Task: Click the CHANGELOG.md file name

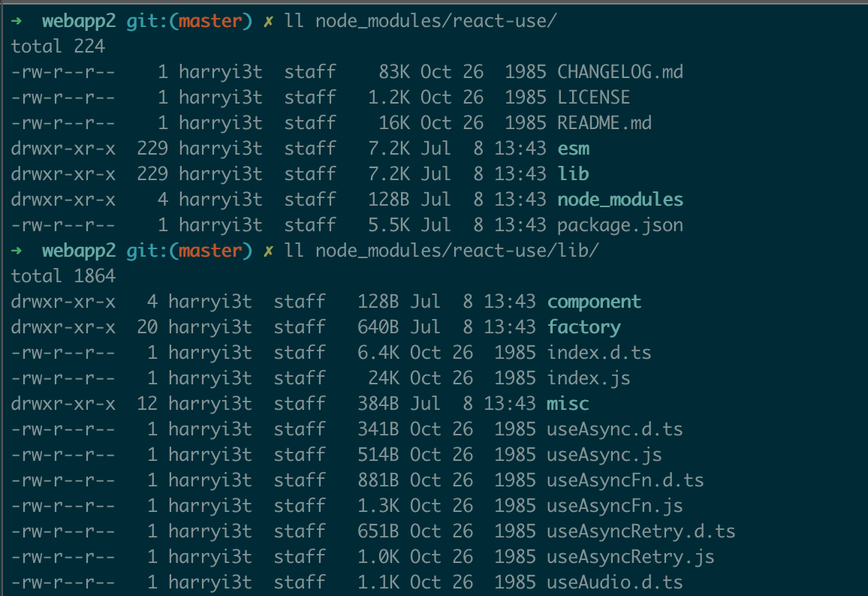Action: [620, 72]
